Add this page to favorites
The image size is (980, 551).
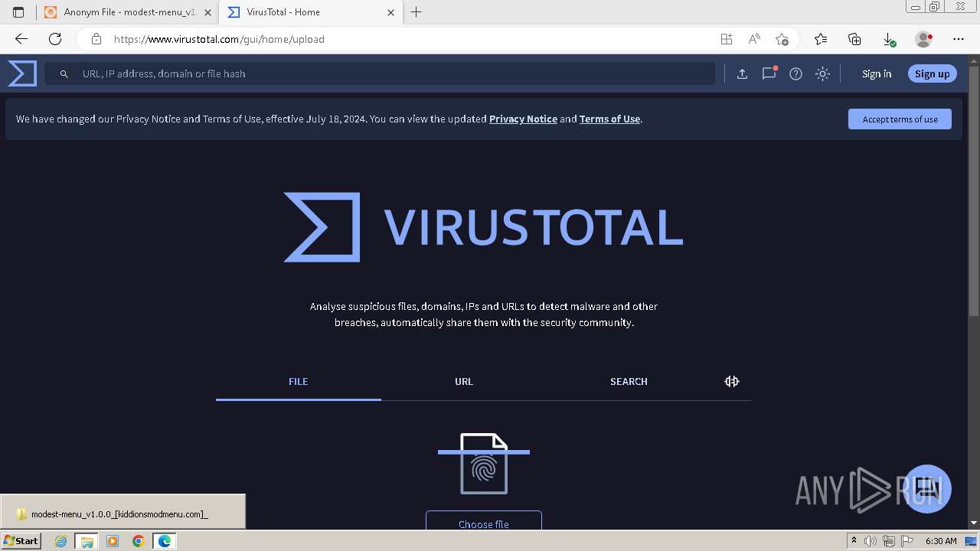(782, 39)
